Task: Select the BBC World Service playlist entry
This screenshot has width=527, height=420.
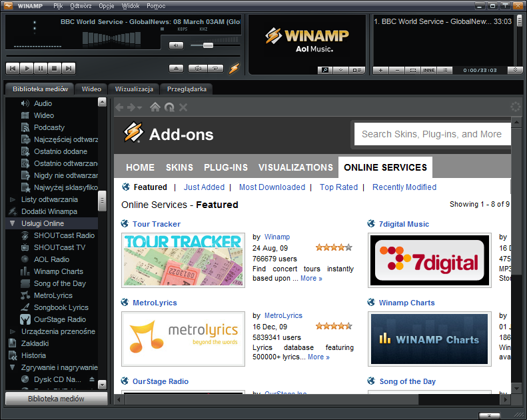Action: click(442, 21)
